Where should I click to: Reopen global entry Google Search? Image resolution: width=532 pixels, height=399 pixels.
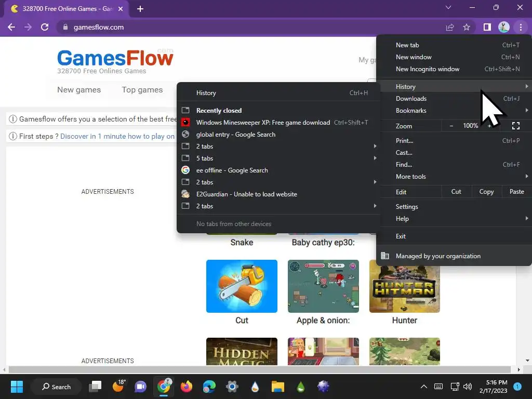[x=278, y=135]
